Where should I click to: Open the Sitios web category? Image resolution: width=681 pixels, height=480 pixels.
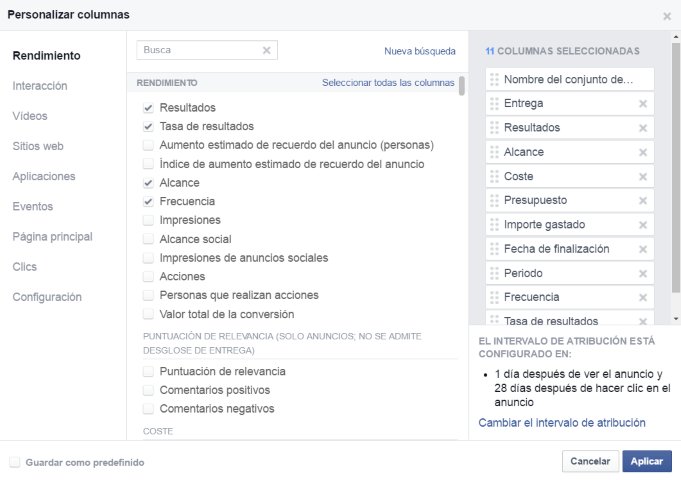[x=38, y=146]
